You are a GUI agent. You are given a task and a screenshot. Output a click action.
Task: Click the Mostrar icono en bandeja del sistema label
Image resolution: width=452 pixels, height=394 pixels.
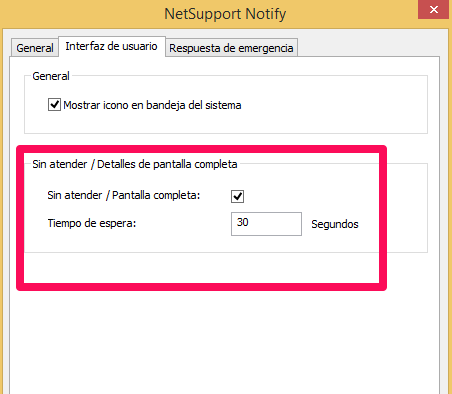click(152, 105)
